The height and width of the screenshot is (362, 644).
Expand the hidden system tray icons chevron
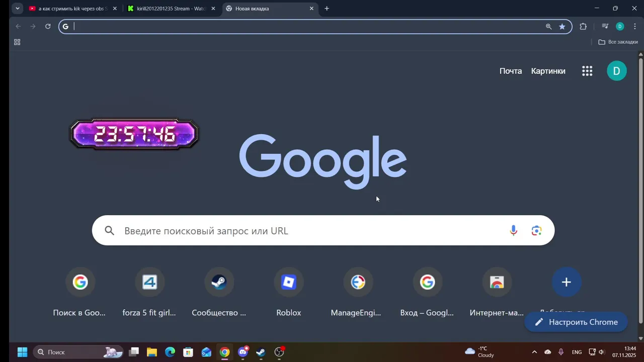click(534, 352)
